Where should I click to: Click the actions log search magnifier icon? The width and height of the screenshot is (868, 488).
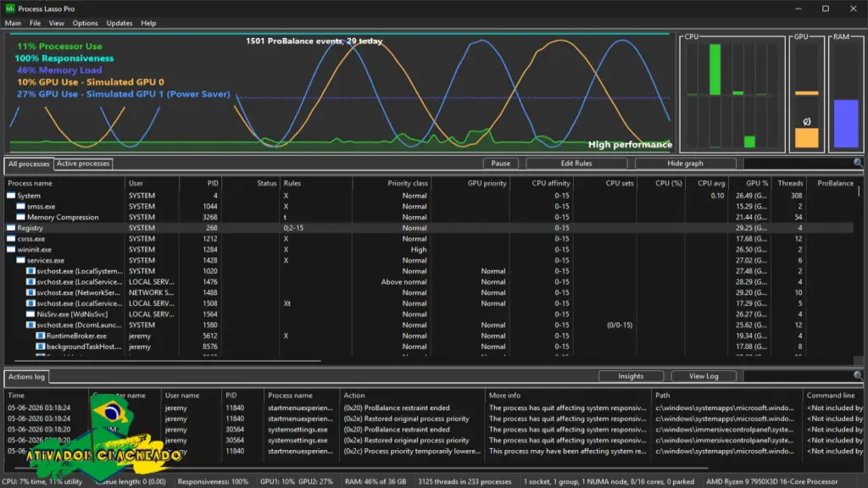pyautogui.click(x=858, y=375)
